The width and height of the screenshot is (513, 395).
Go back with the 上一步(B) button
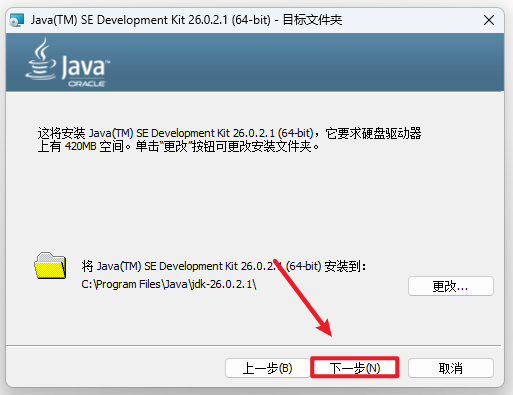(x=268, y=368)
